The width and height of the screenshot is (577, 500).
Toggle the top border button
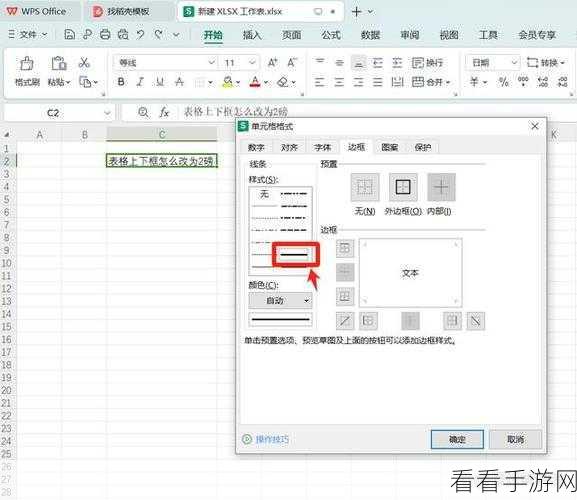[345, 248]
